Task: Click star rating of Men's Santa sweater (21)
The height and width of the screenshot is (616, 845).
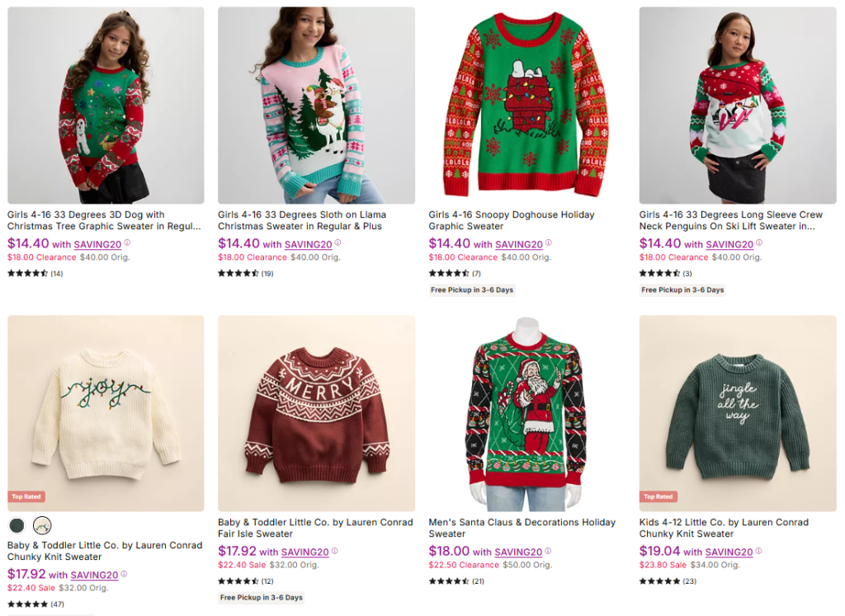Action: pyautogui.click(x=449, y=581)
